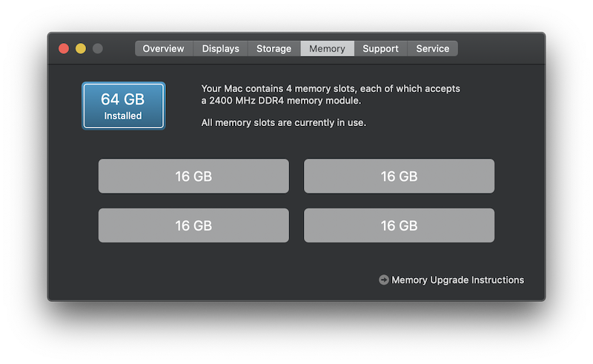The height and width of the screenshot is (364, 593).
Task: Select the 64 GB Installed badge
Action: pos(123,106)
